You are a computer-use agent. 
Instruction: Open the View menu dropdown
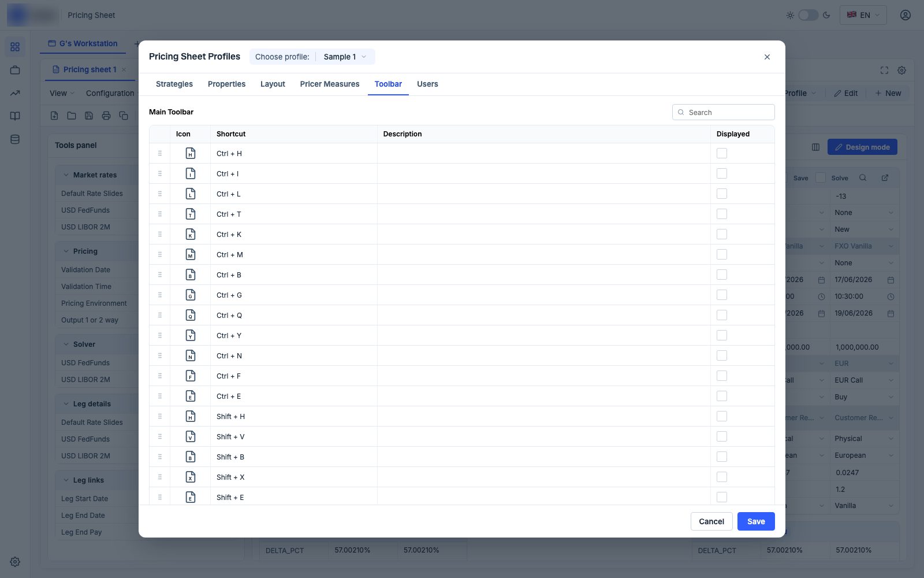[62, 93]
